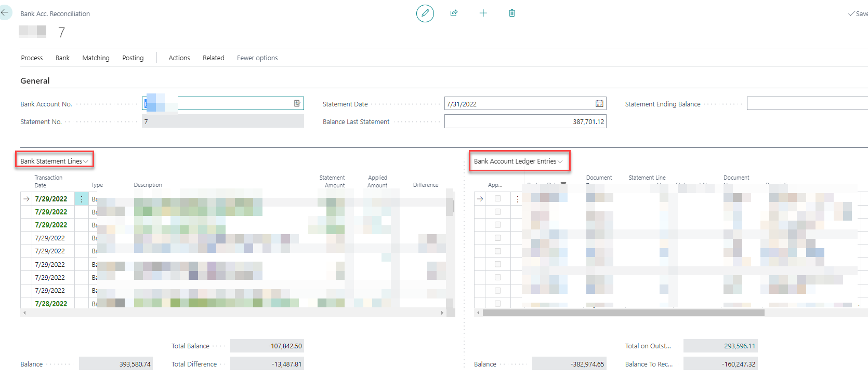The height and width of the screenshot is (380, 868).
Task: Click Statement Amount column header
Action: [x=332, y=181]
